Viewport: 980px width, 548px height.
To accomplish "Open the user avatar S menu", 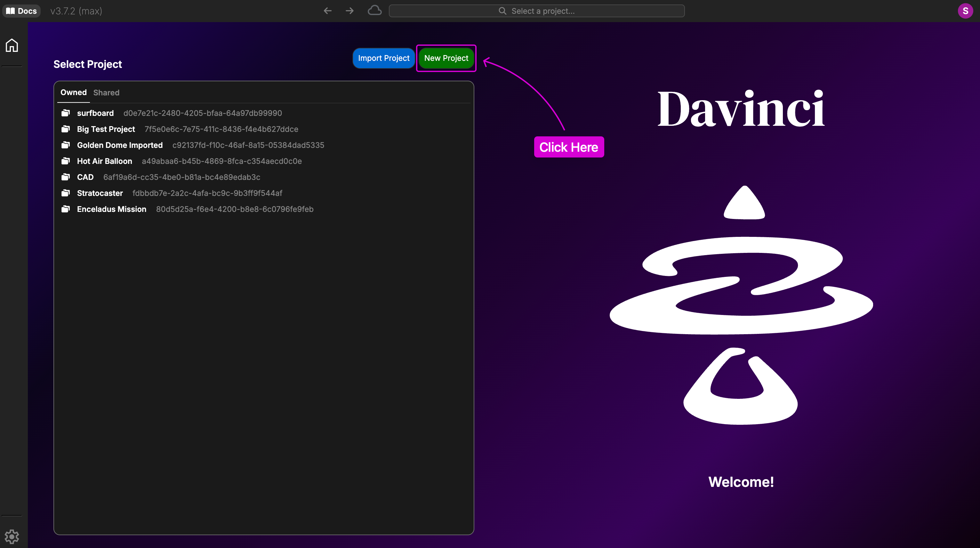I will [965, 11].
